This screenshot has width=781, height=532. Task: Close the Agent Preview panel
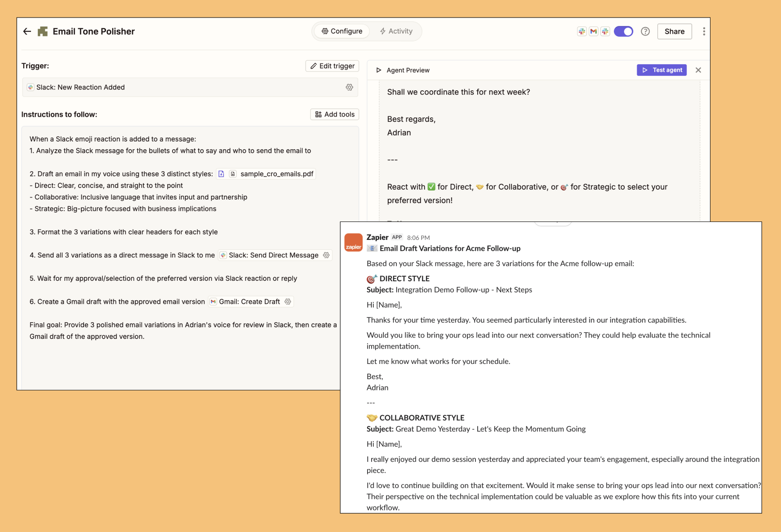pyautogui.click(x=698, y=70)
